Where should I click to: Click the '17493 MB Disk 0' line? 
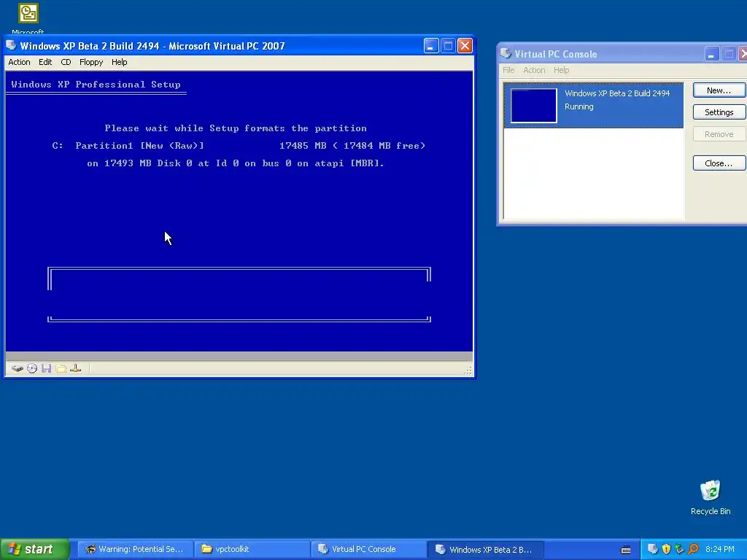pos(236,163)
